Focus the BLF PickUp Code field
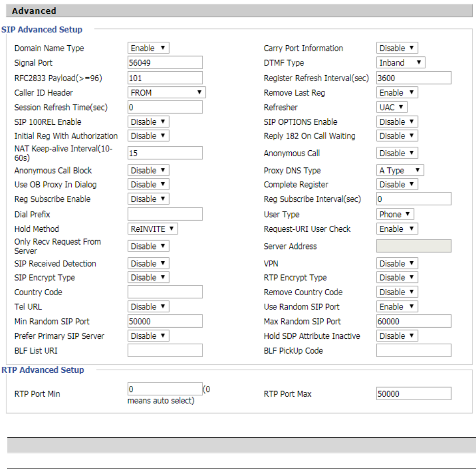Viewport: 476px width, 469px height. pyautogui.click(x=414, y=350)
